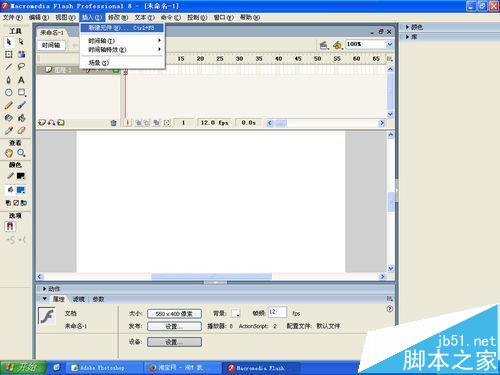Click the Insert Layer Folder icon
This screenshot has width=500, height=375.
click(x=61, y=123)
